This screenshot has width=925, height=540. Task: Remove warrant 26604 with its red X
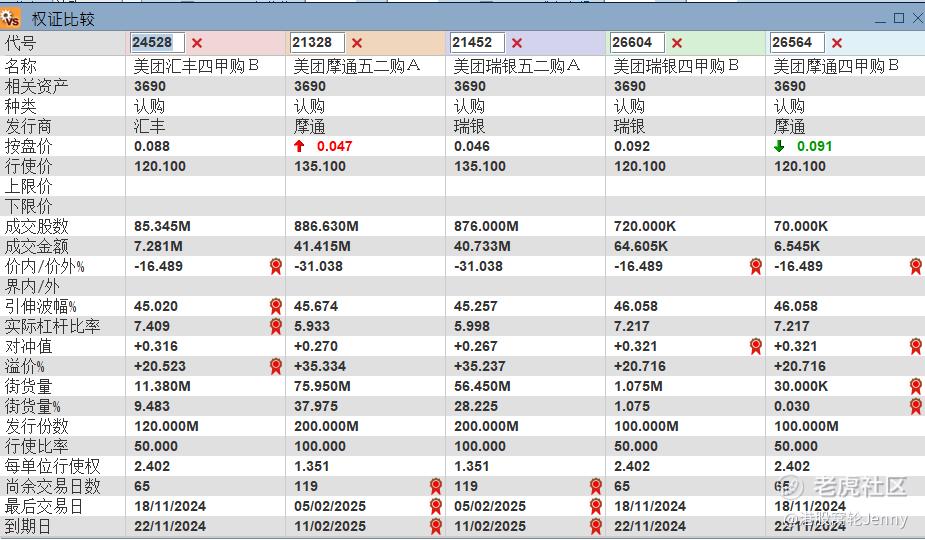(677, 43)
